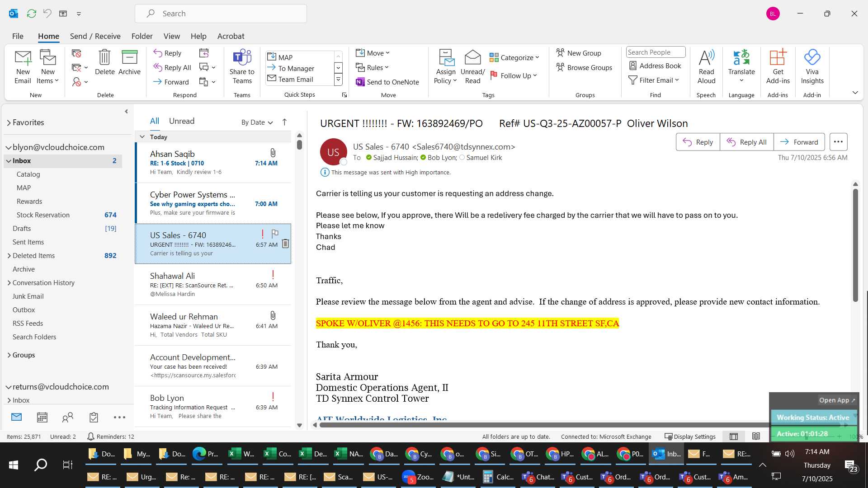Open Viva Insights add-in
This screenshot has height=488, width=868.
click(812, 67)
